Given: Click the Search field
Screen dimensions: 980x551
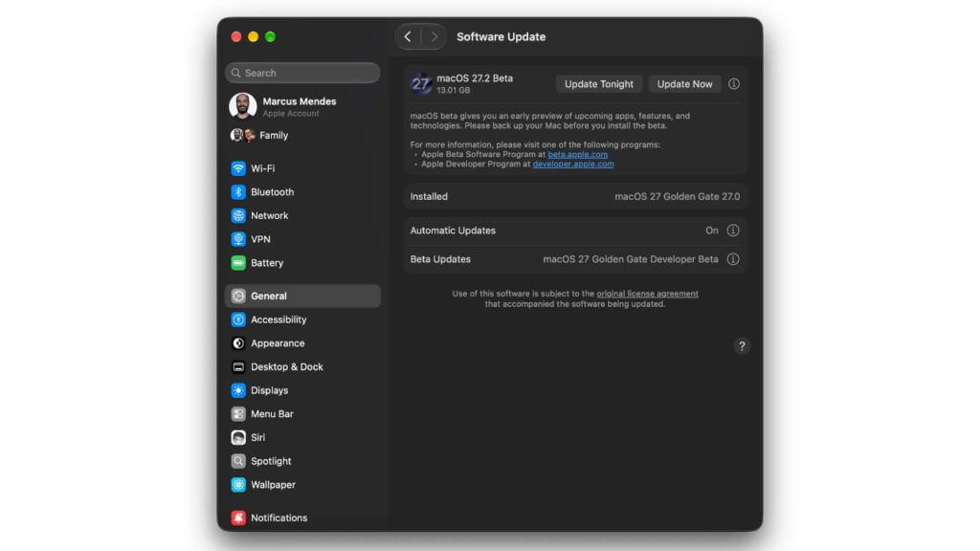Looking at the screenshot, I should pyautogui.click(x=302, y=73).
